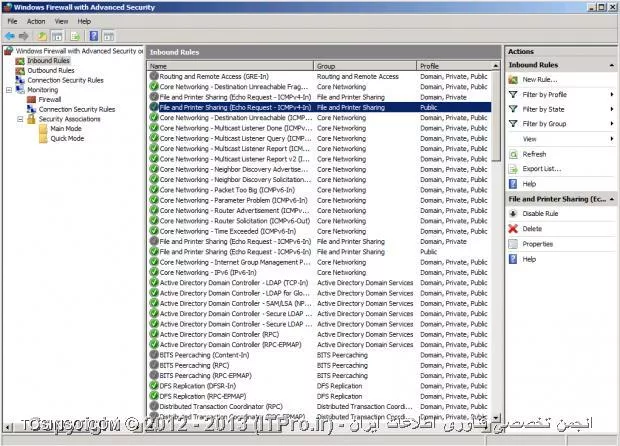Toggle the Show/Hide Console Tree icon
This screenshot has width=620, height=446.
tap(57, 36)
